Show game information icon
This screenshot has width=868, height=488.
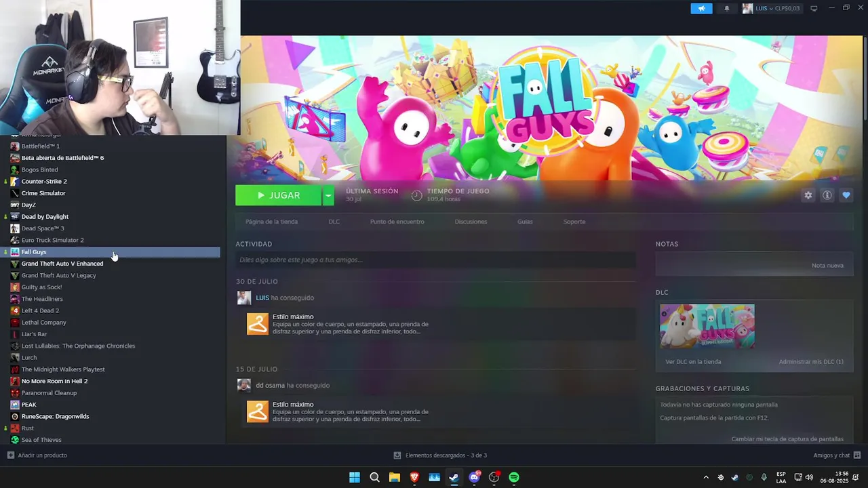(x=827, y=195)
